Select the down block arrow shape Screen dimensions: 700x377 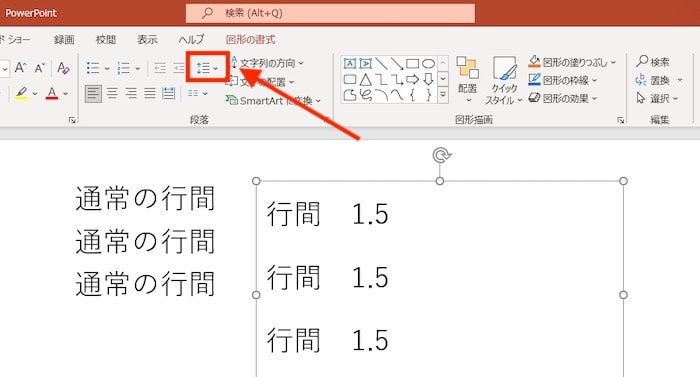428,80
